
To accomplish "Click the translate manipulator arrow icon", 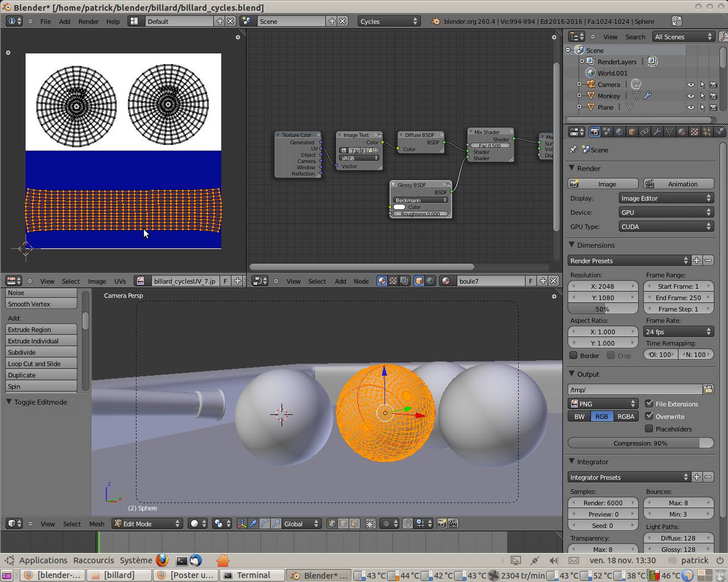I will pyautogui.click(x=253, y=523).
